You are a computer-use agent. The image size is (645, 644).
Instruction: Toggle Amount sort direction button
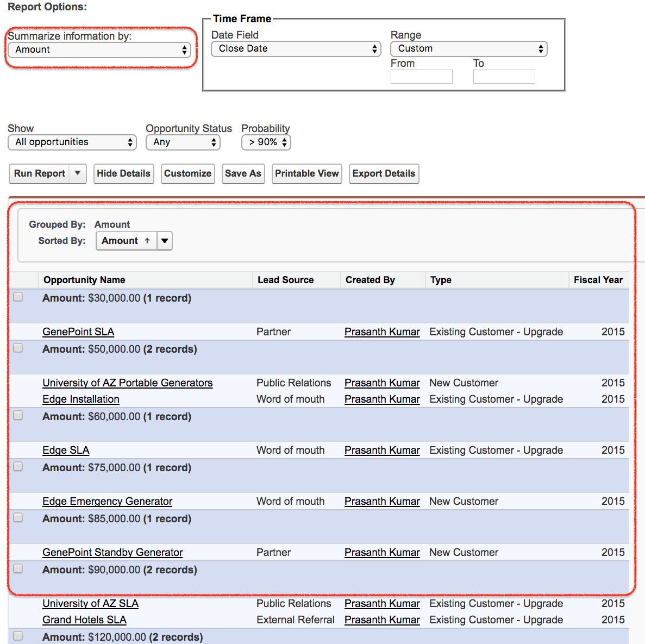pyautogui.click(x=126, y=241)
